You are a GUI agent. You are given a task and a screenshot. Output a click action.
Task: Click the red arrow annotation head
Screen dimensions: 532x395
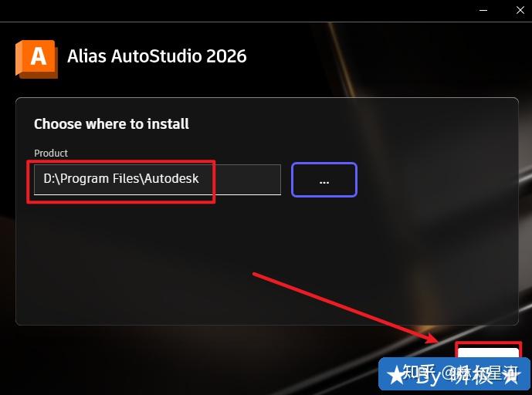[431, 338]
